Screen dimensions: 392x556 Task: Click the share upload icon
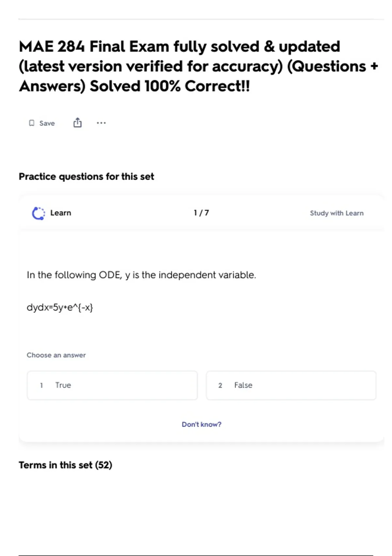[77, 123]
